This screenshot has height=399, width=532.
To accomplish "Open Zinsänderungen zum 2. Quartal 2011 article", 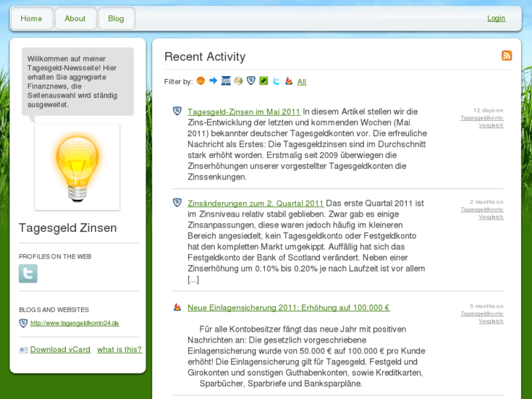I will click(255, 204).
